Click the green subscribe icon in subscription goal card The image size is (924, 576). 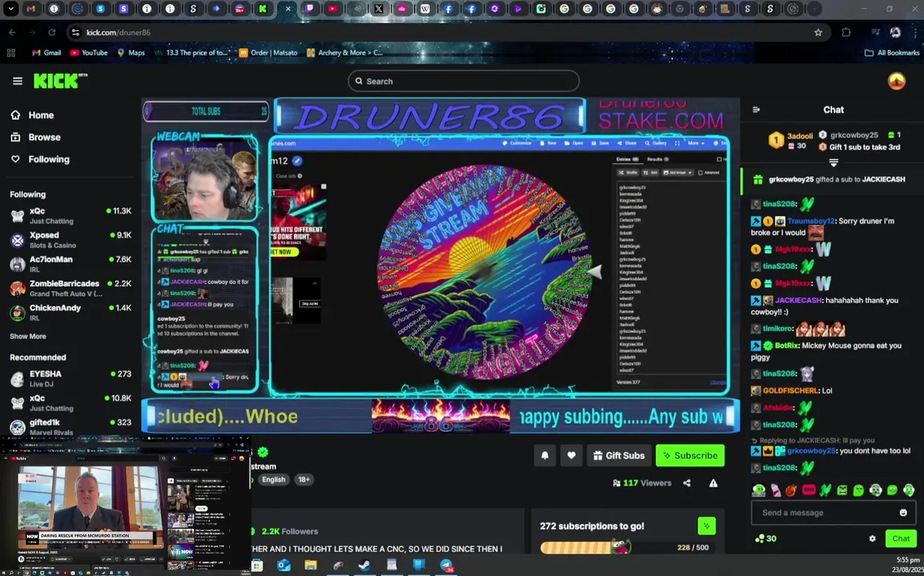click(706, 526)
